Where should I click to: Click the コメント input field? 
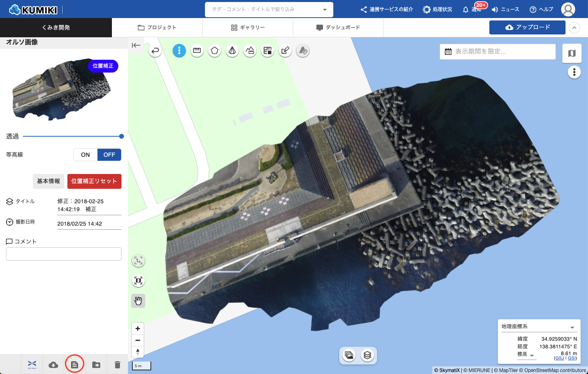(64, 254)
